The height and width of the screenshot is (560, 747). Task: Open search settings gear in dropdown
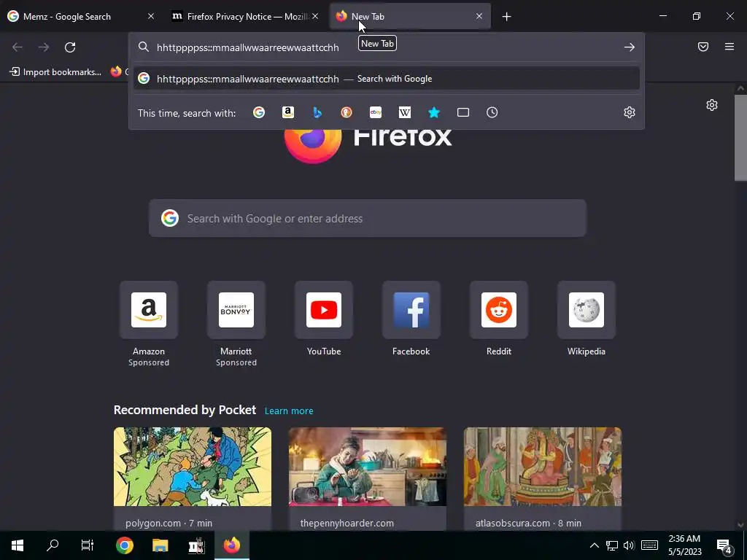point(630,112)
